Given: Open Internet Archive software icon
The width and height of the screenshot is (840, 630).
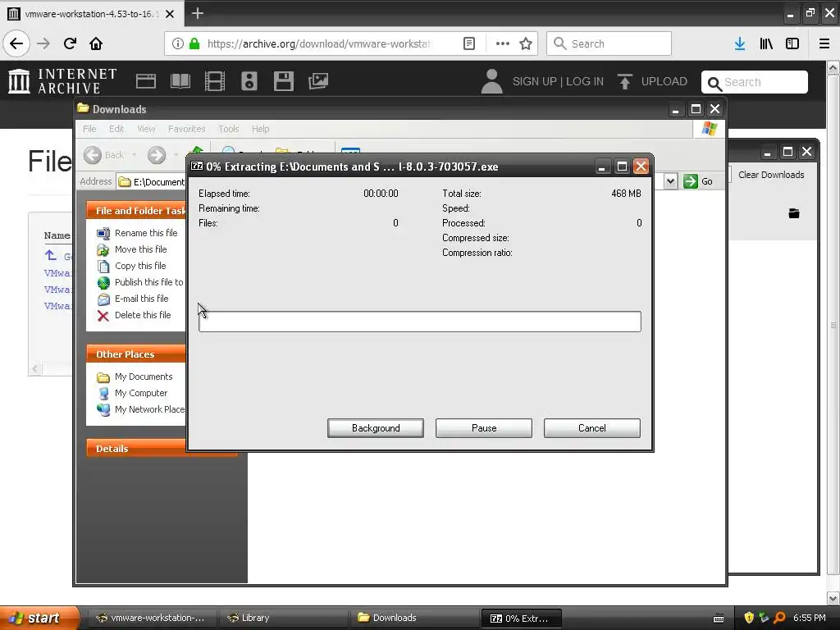Looking at the screenshot, I should point(283,81).
